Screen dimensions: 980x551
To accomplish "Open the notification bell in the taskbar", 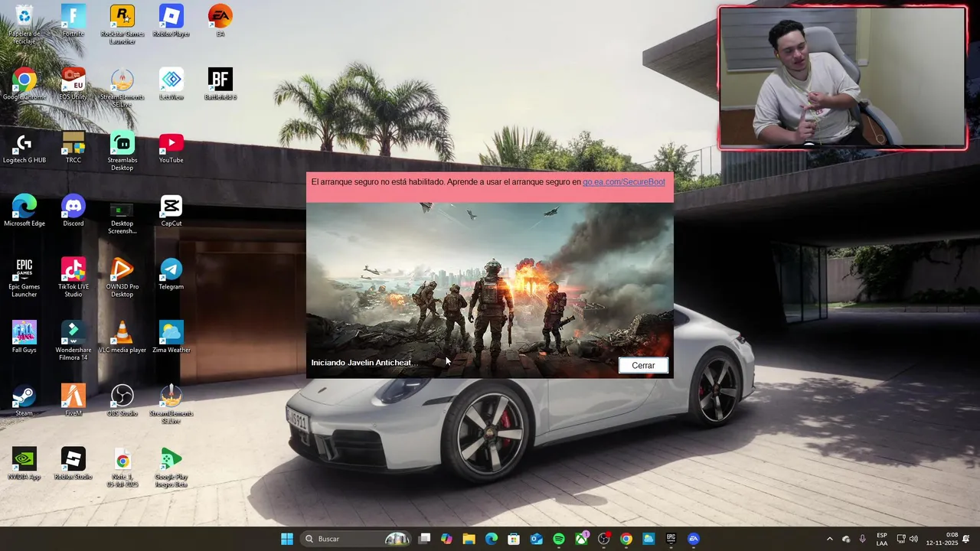I will (x=966, y=539).
